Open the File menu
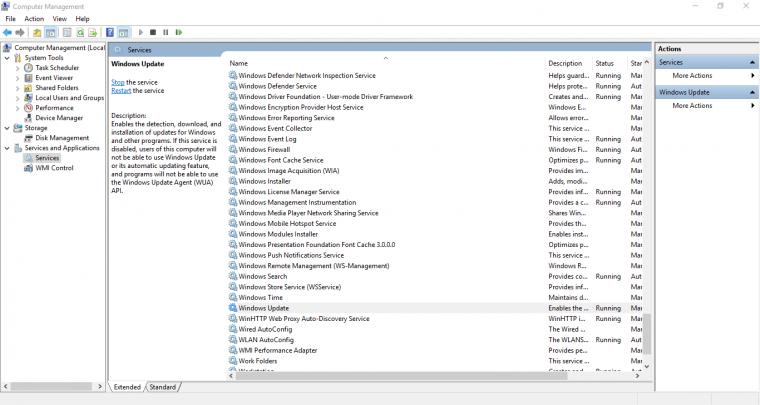Viewport: 760px width, 405px height. click(11, 19)
